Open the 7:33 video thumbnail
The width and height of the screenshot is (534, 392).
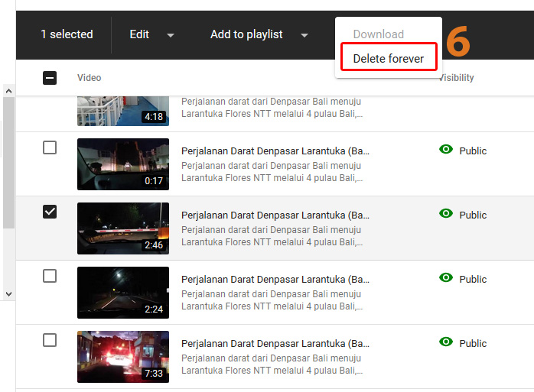click(123, 357)
